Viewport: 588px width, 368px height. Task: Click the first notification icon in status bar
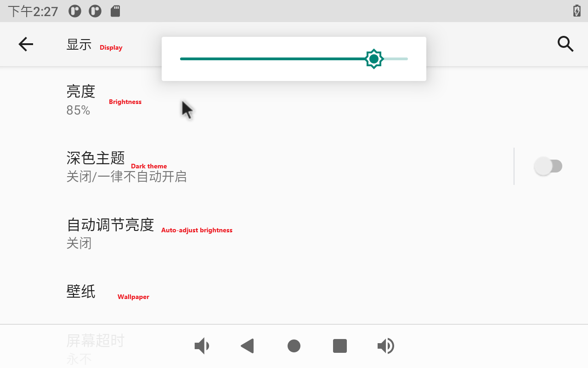(x=75, y=11)
